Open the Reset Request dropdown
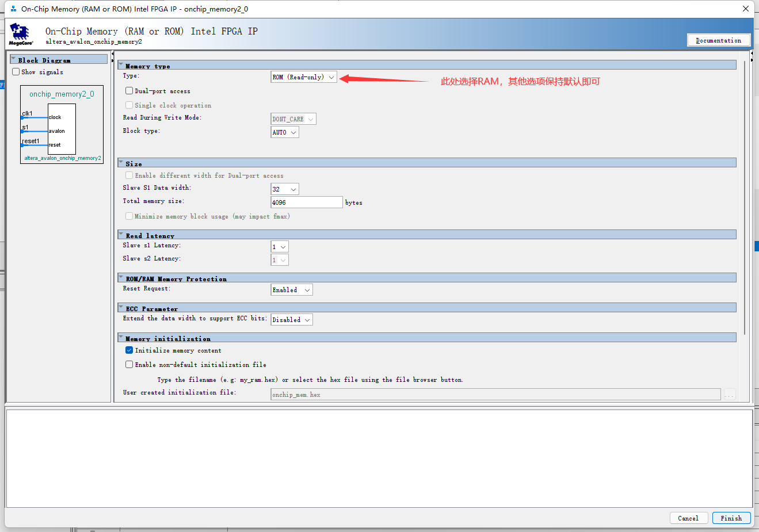Screen dimensions: 759x532 (292, 290)
